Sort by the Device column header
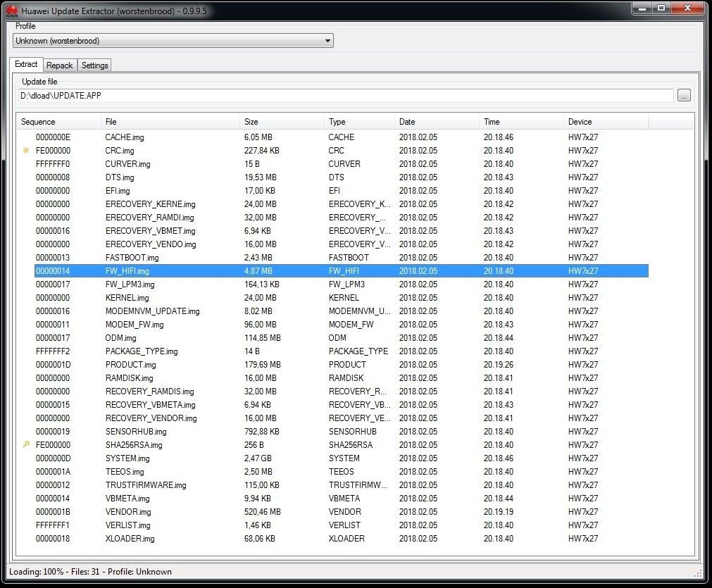Viewport: 712px width, 588px height. coord(606,122)
